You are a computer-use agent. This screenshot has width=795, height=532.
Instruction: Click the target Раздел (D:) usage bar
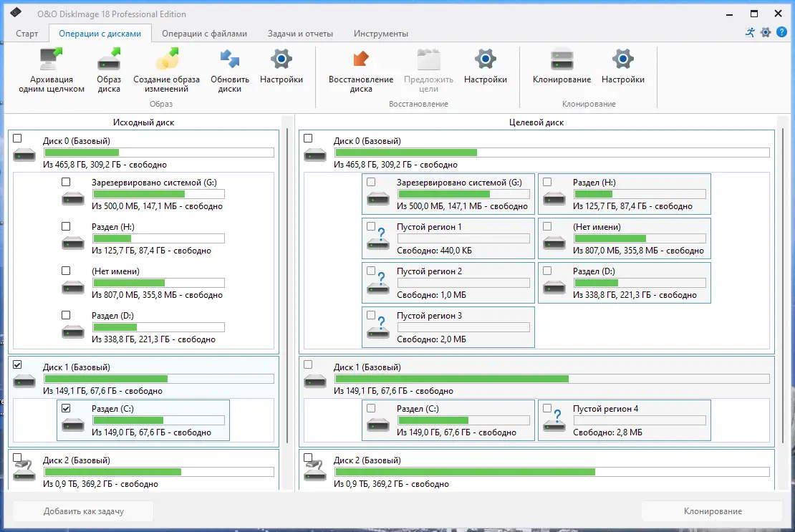click(640, 283)
